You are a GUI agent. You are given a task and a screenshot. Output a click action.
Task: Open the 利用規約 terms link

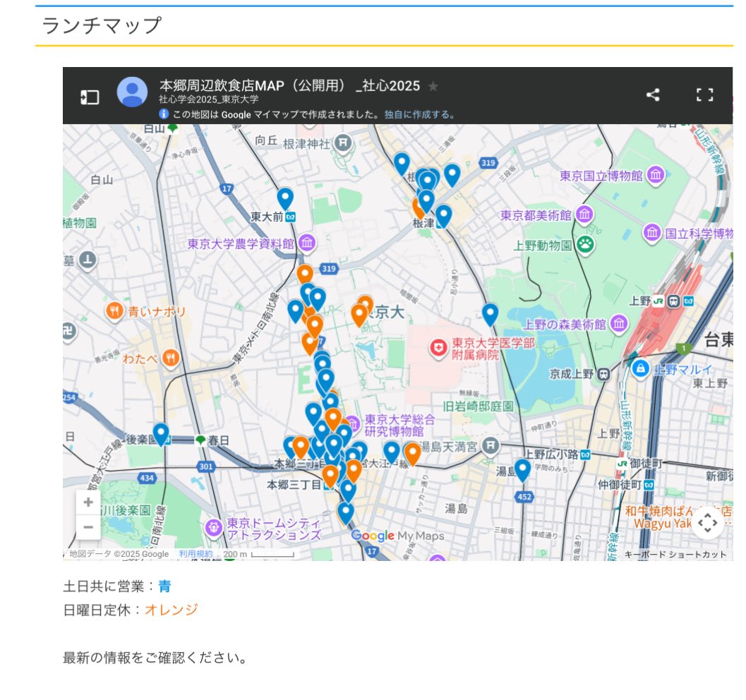click(x=195, y=554)
